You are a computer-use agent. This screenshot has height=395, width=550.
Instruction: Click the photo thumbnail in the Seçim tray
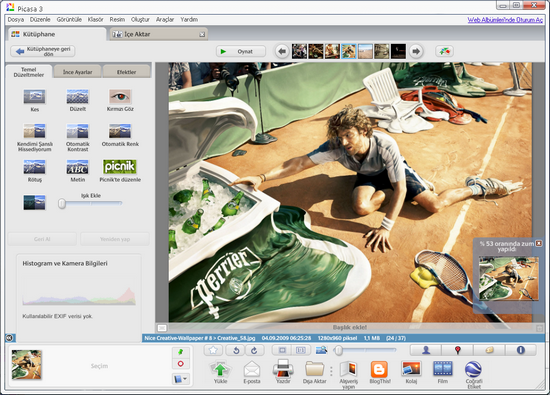pyautogui.click(x=27, y=365)
